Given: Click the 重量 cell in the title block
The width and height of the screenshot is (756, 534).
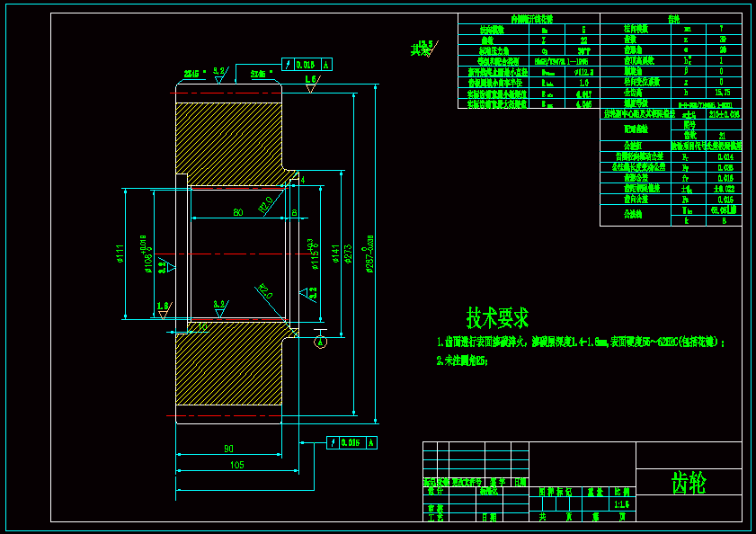Looking at the screenshot, I should (x=595, y=492).
